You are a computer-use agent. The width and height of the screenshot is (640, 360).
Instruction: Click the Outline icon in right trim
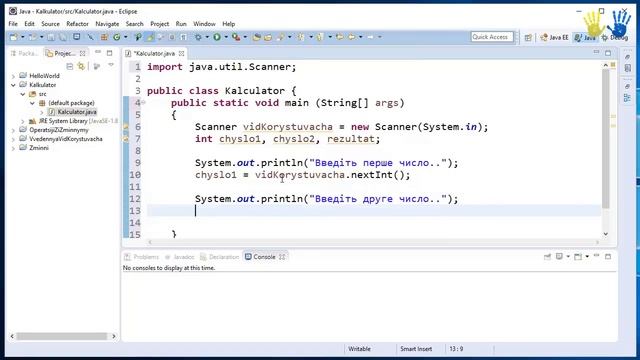pyautogui.click(x=627, y=98)
